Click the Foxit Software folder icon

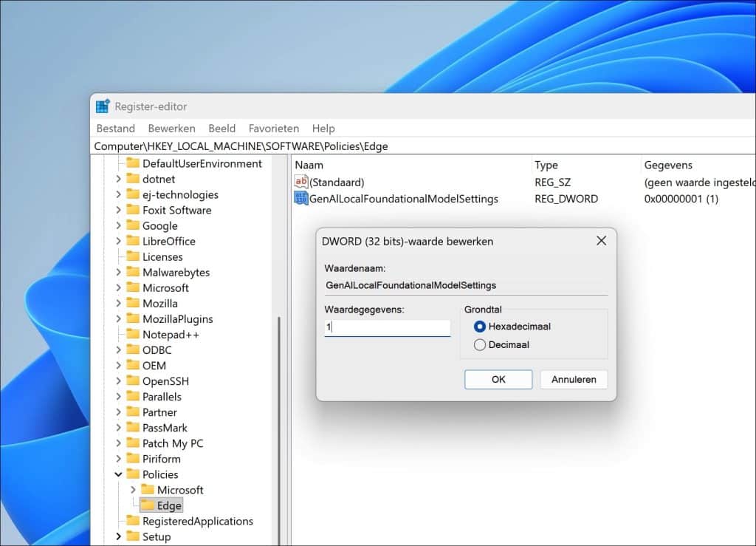click(x=133, y=210)
